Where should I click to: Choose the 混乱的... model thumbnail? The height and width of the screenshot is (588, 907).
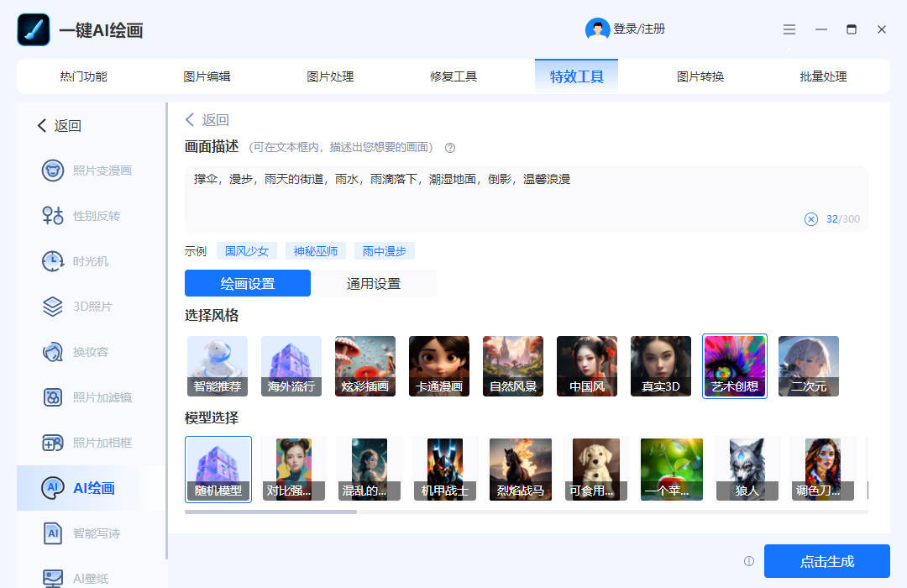coord(369,470)
